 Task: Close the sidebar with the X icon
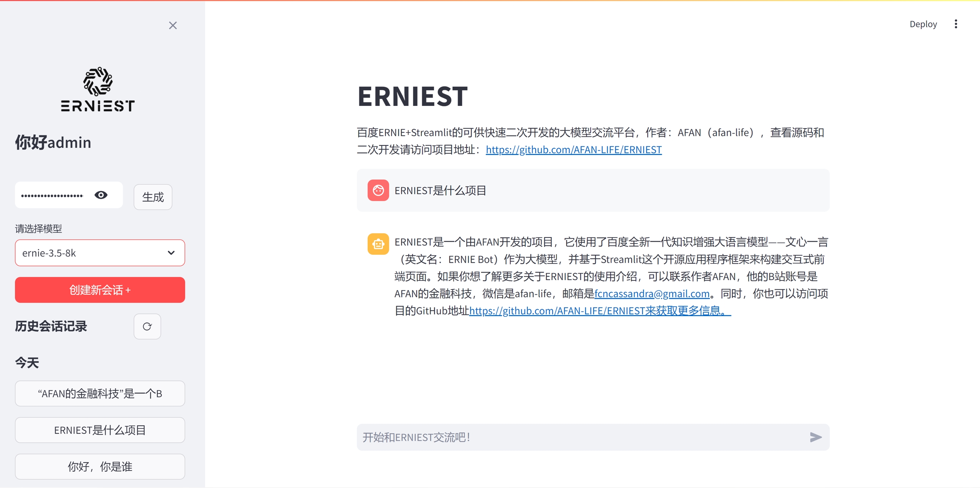173,25
